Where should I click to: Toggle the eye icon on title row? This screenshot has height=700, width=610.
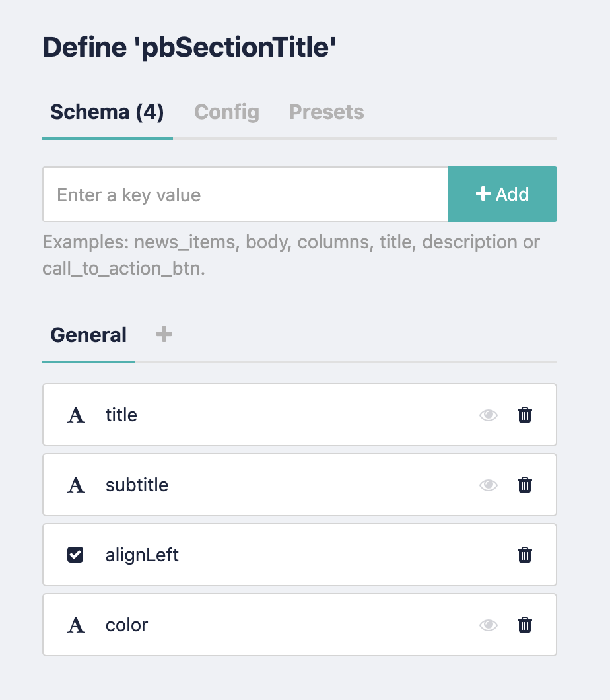point(489,415)
